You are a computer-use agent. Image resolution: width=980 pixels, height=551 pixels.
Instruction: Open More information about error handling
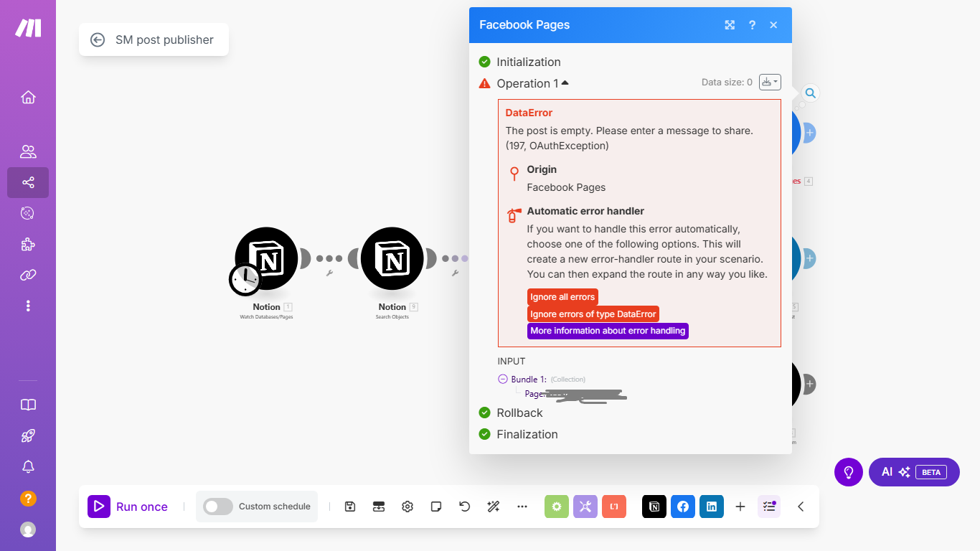pos(608,331)
